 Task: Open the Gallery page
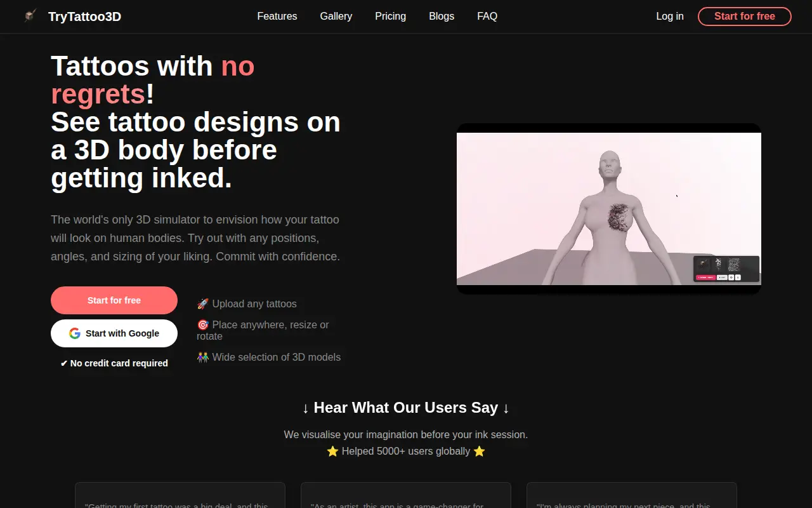(336, 16)
